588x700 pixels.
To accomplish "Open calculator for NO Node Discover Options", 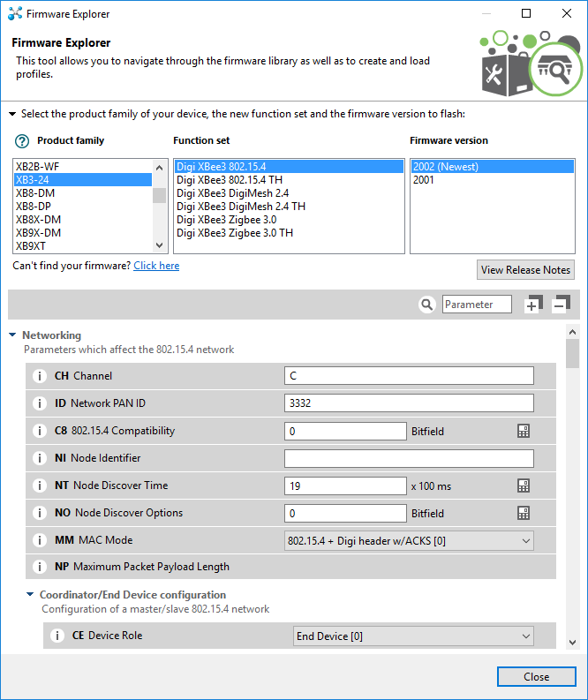I will (x=524, y=514).
